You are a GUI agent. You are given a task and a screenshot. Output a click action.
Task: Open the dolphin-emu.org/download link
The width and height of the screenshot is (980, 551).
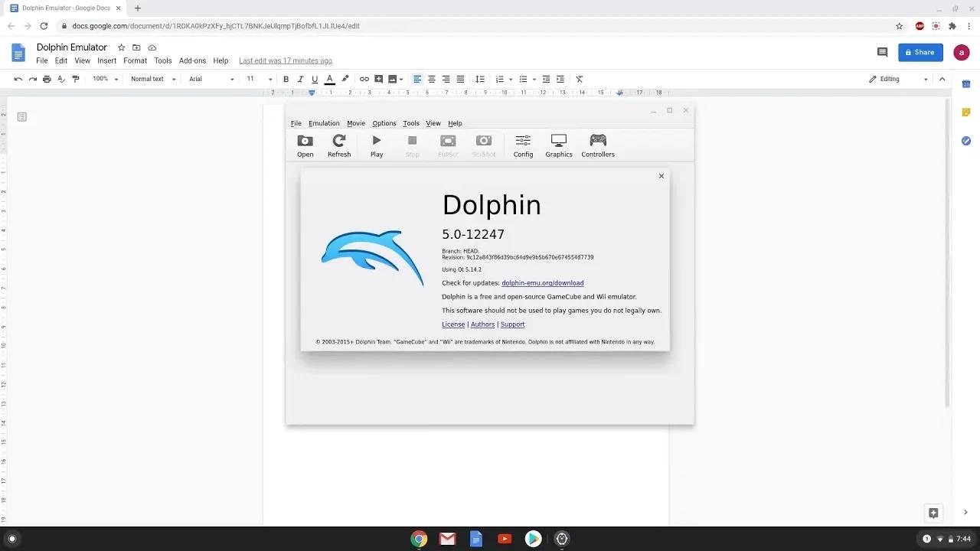point(543,283)
